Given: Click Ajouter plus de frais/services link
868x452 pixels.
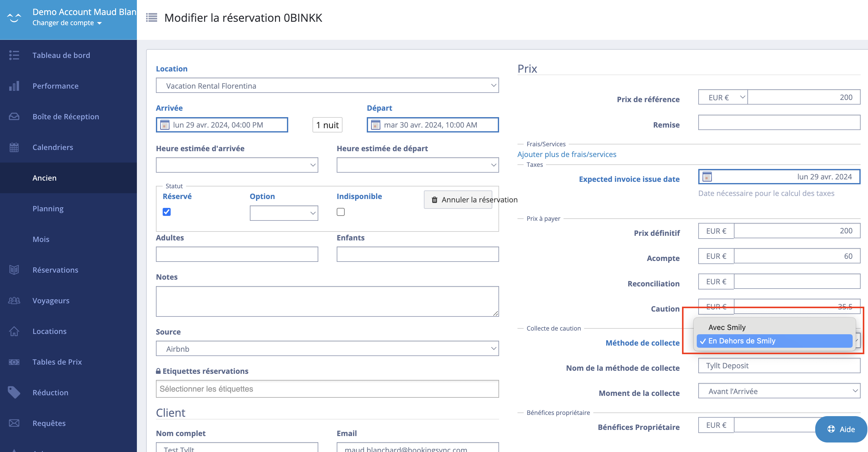Looking at the screenshot, I should click(x=567, y=154).
